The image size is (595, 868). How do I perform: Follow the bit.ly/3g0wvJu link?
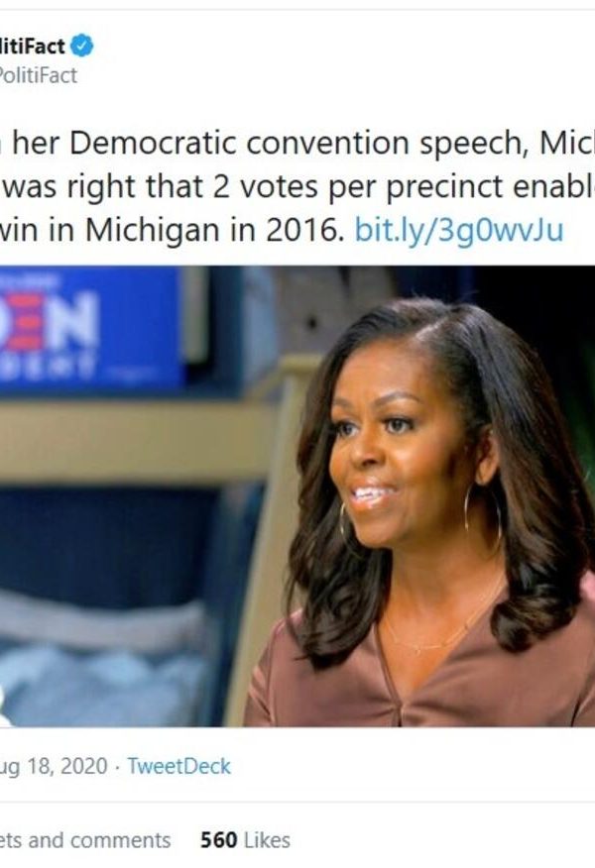(x=459, y=230)
